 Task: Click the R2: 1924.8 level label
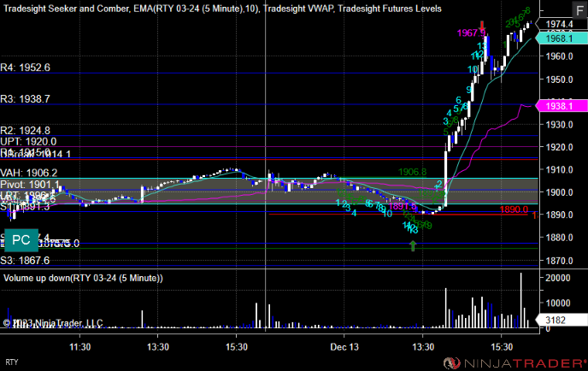click(x=25, y=131)
